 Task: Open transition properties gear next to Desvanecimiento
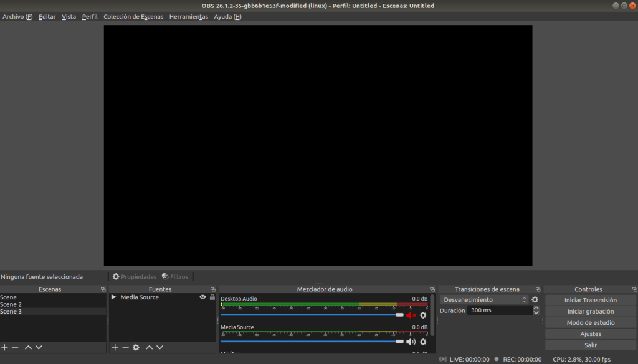pos(535,299)
